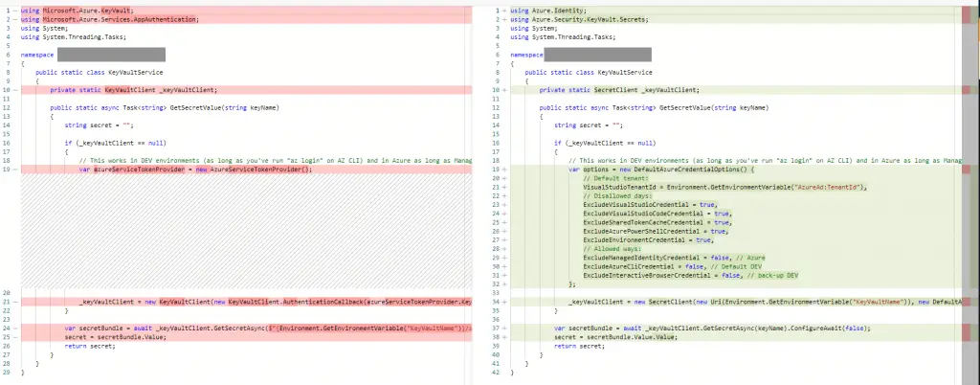Click the minus marker on left line 19

point(15,169)
